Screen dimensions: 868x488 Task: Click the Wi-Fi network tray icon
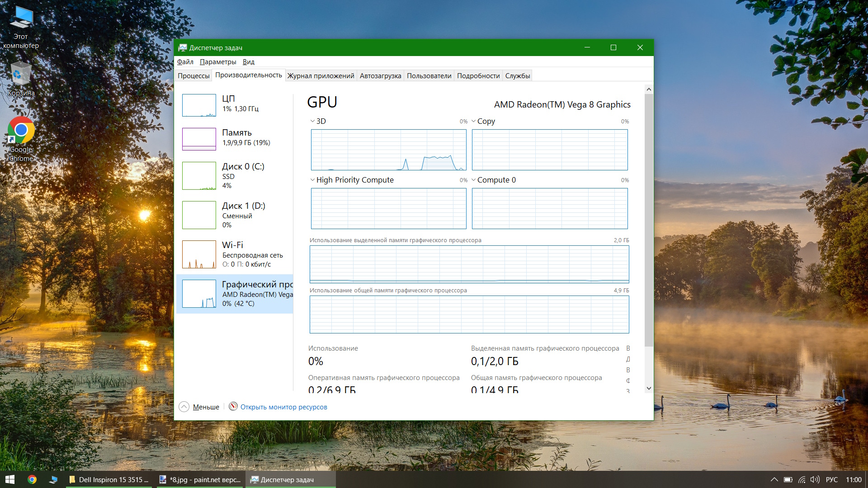click(x=802, y=479)
